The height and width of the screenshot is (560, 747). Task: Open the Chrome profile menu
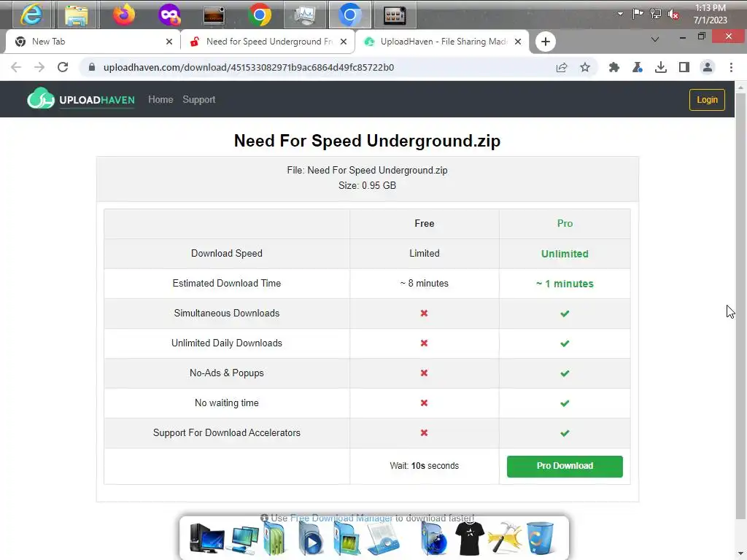point(708,67)
